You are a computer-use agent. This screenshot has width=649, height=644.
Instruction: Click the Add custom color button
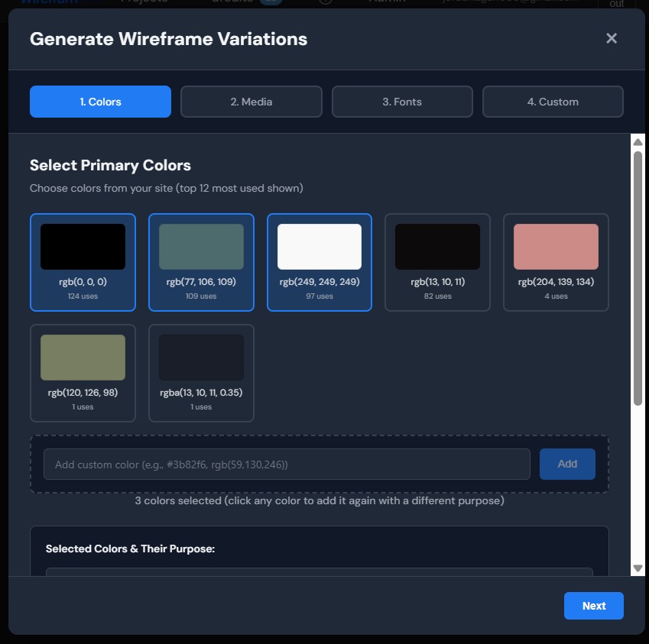(567, 464)
